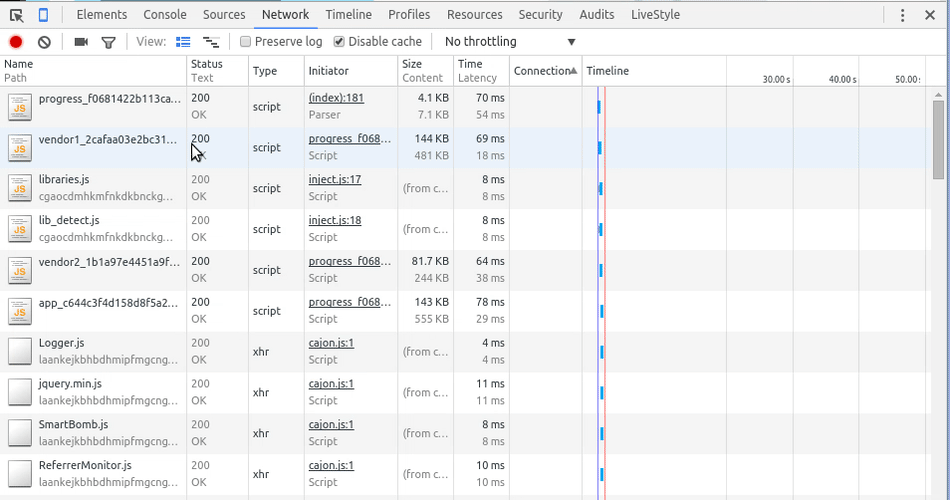
Task: Open the Security tab
Action: tap(540, 15)
